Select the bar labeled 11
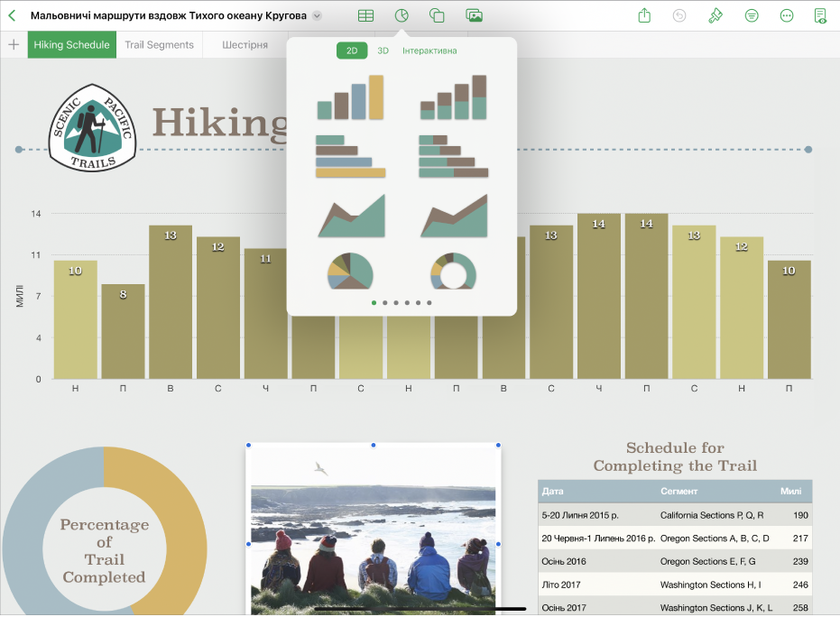The image size is (840, 617). (265, 314)
